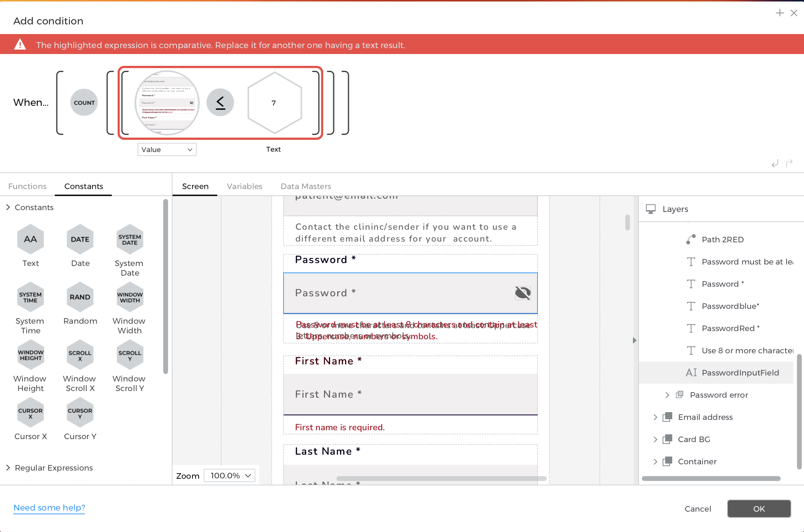Click the OK button
Screen dimensions: 804x532
(759, 509)
